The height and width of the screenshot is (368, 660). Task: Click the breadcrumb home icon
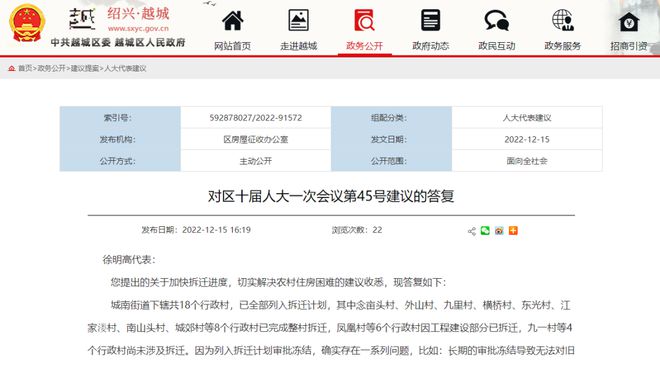tap(12, 68)
